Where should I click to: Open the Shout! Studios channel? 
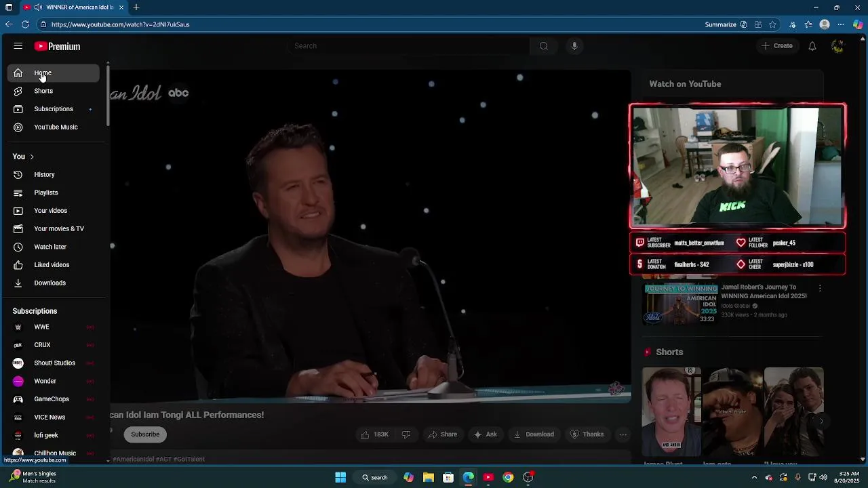coord(54,363)
